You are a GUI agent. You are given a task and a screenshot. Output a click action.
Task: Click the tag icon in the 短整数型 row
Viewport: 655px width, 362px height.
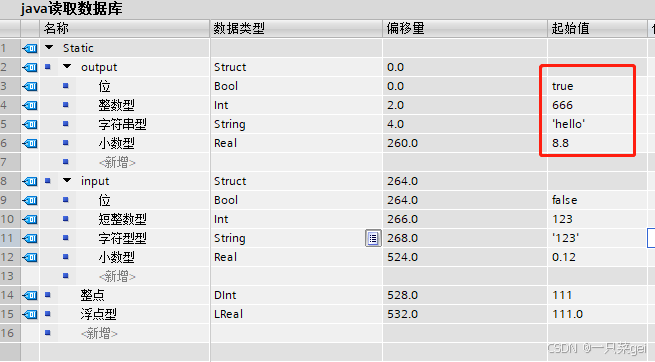30,219
